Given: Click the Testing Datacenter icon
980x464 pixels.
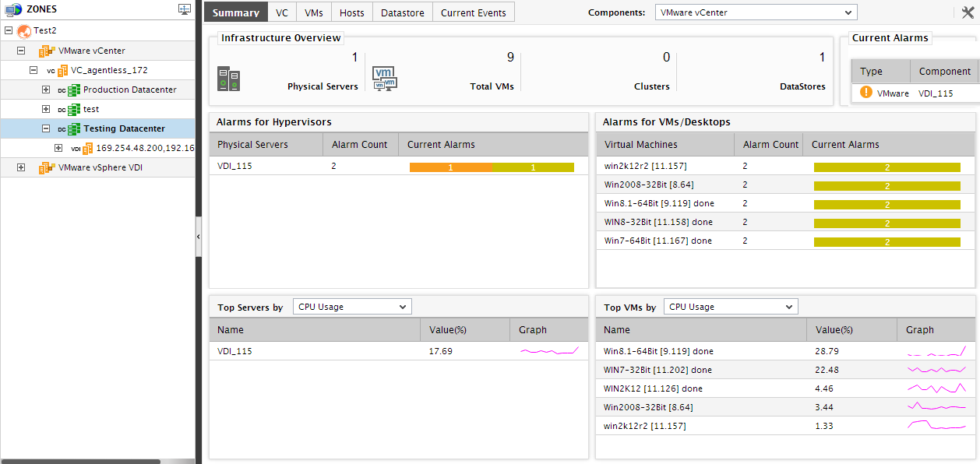Looking at the screenshot, I should coord(75,128).
